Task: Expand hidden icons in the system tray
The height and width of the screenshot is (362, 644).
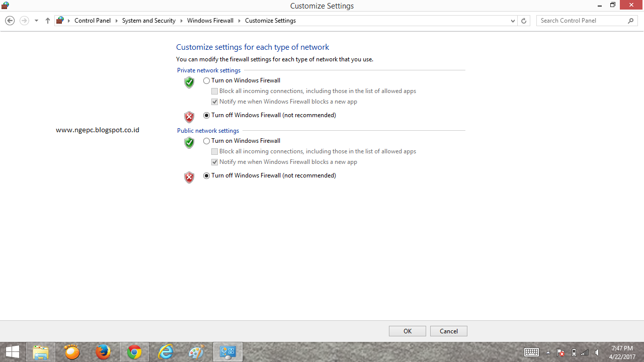Action: point(548,352)
